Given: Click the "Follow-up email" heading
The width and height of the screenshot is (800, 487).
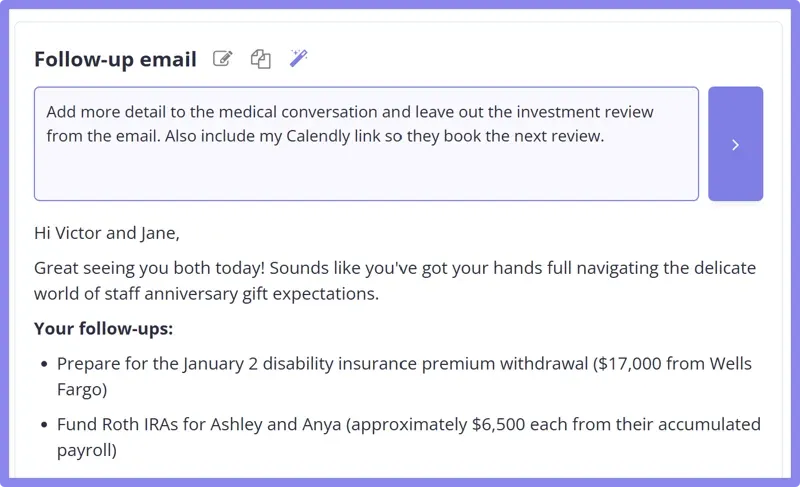Looking at the screenshot, I should coord(115,59).
